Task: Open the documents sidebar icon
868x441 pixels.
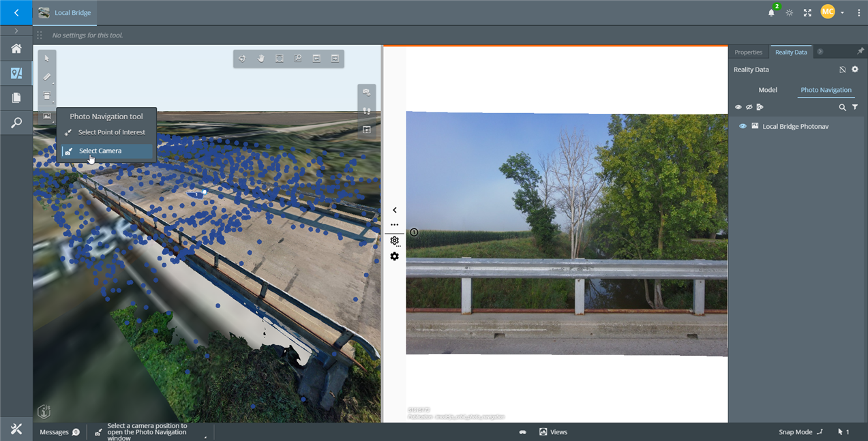Action: click(16, 97)
